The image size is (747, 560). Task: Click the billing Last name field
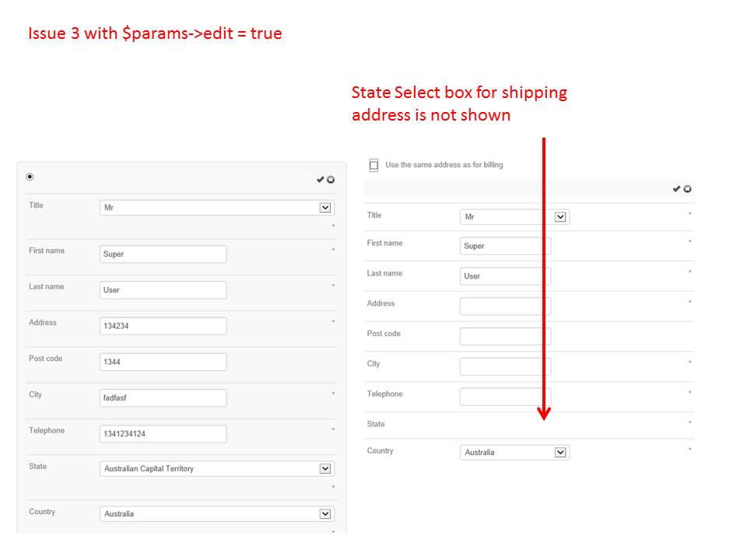(x=163, y=290)
